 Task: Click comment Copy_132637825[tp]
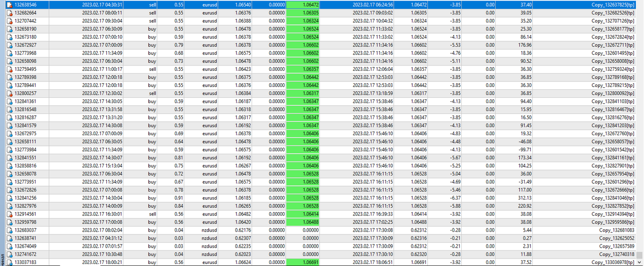pyautogui.click(x=613, y=4)
